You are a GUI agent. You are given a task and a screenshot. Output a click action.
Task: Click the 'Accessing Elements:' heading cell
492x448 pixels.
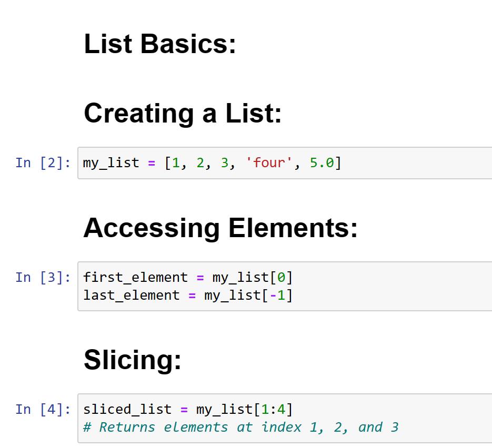tap(220, 228)
